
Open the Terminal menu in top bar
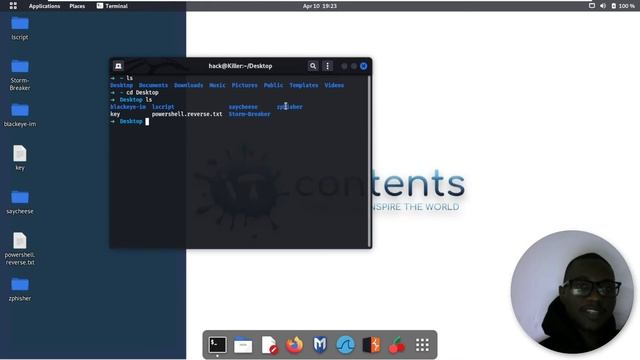pyautogui.click(x=112, y=6)
